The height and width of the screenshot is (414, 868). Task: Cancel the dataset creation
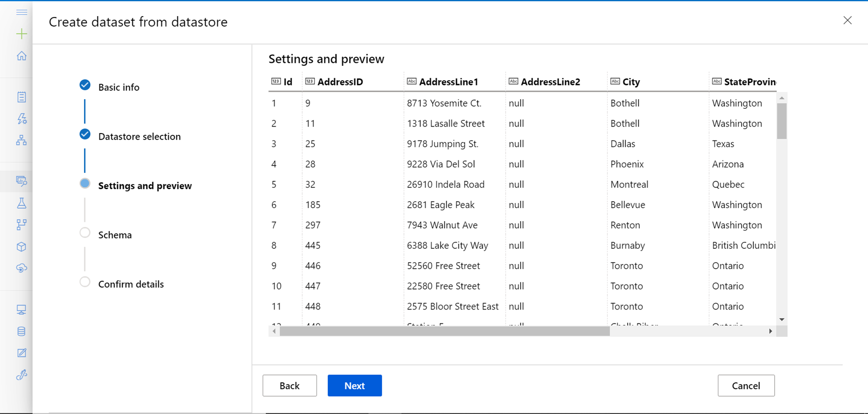click(746, 385)
